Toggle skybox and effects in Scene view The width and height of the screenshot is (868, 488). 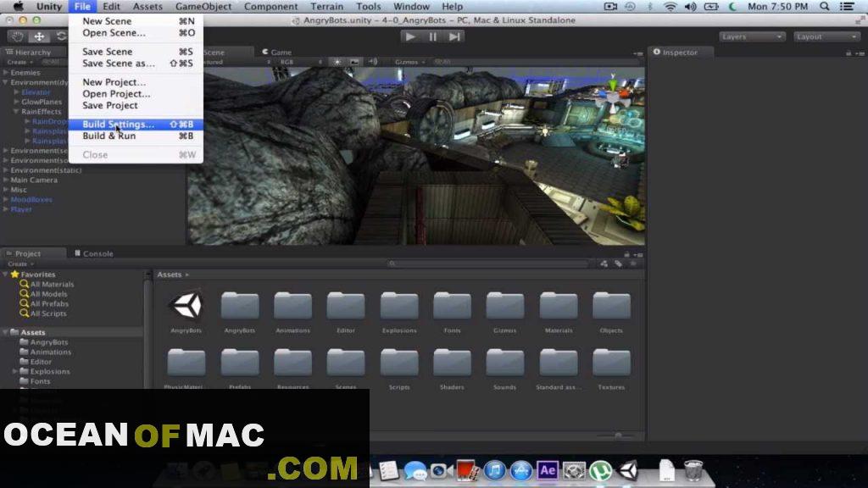(354, 62)
